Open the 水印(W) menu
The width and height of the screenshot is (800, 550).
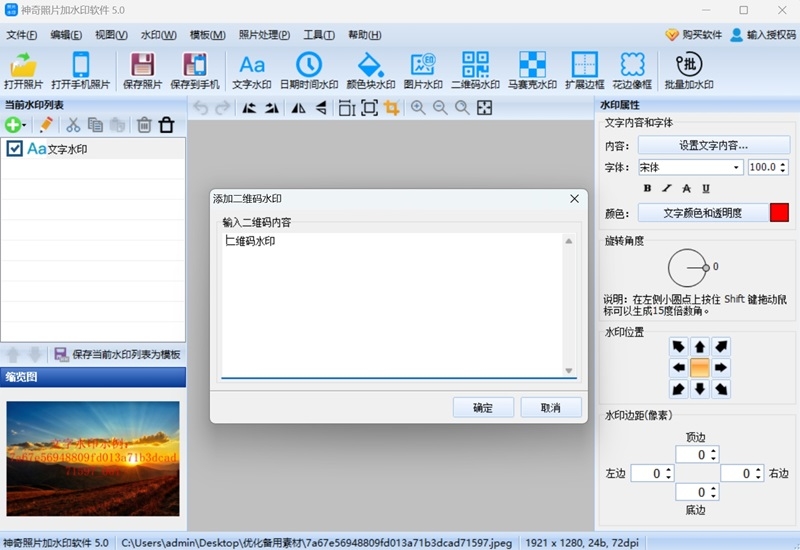coord(159,35)
